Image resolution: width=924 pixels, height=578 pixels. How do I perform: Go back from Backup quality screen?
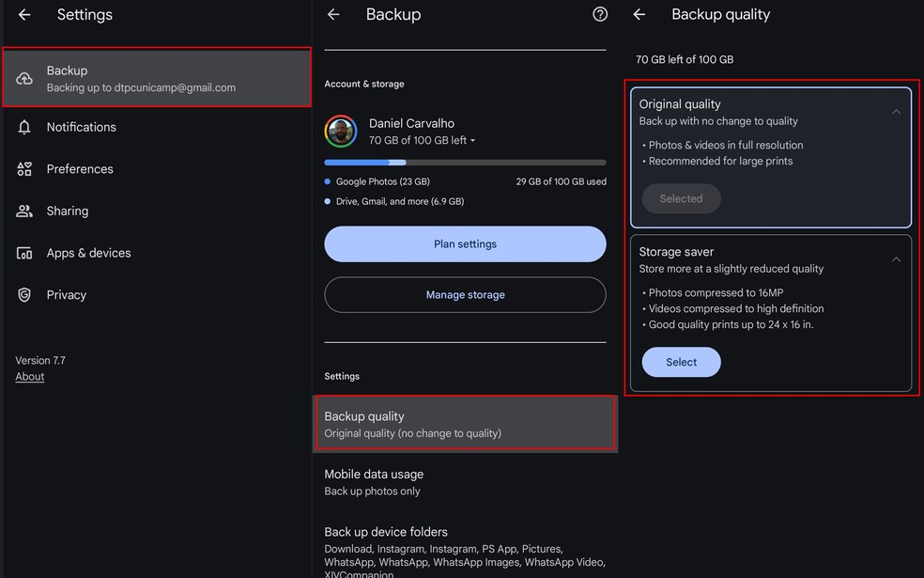point(639,15)
